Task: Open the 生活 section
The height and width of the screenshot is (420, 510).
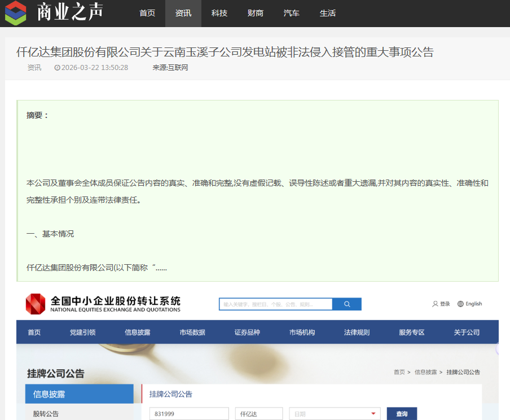Action: 328,13
